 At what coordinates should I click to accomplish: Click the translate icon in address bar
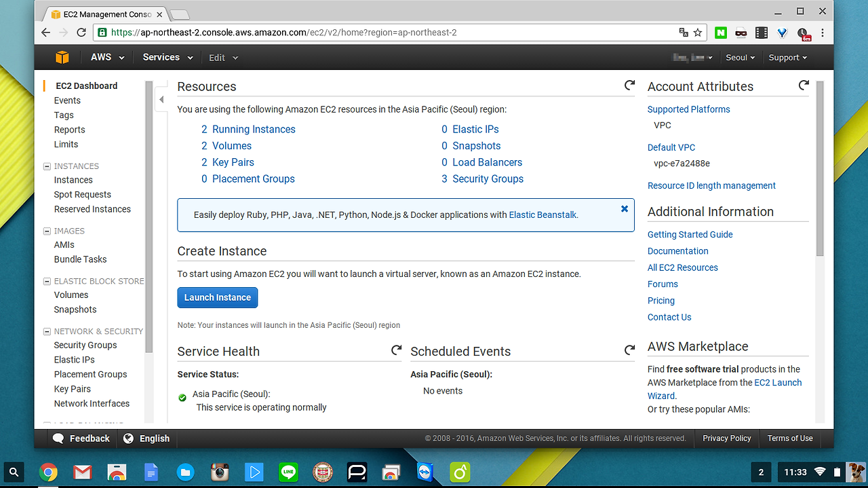(x=684, y=33)
